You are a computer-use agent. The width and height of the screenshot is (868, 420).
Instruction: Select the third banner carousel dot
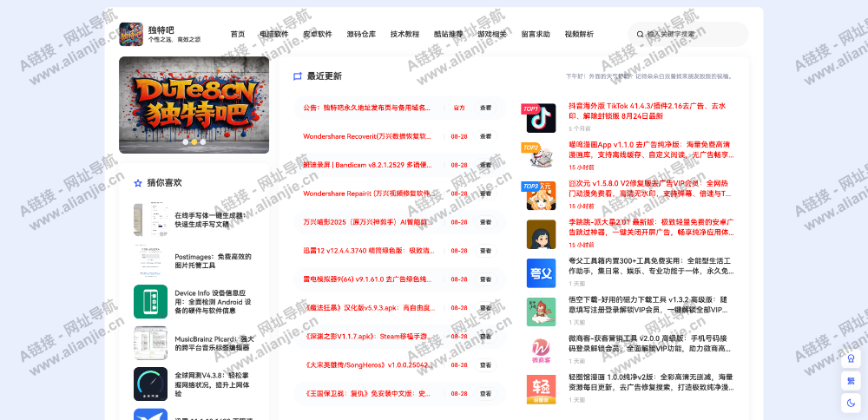pyautogui.click(x=203, y=141)
